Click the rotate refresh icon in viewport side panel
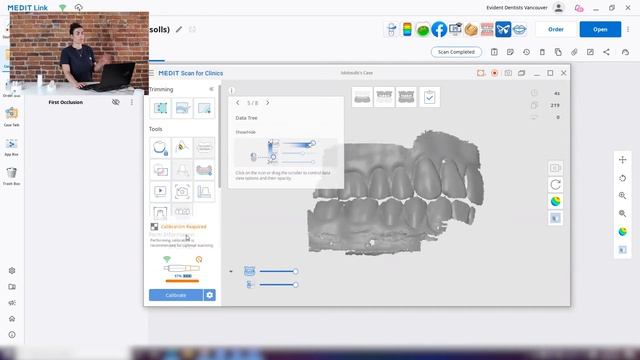 click(555, 184)
